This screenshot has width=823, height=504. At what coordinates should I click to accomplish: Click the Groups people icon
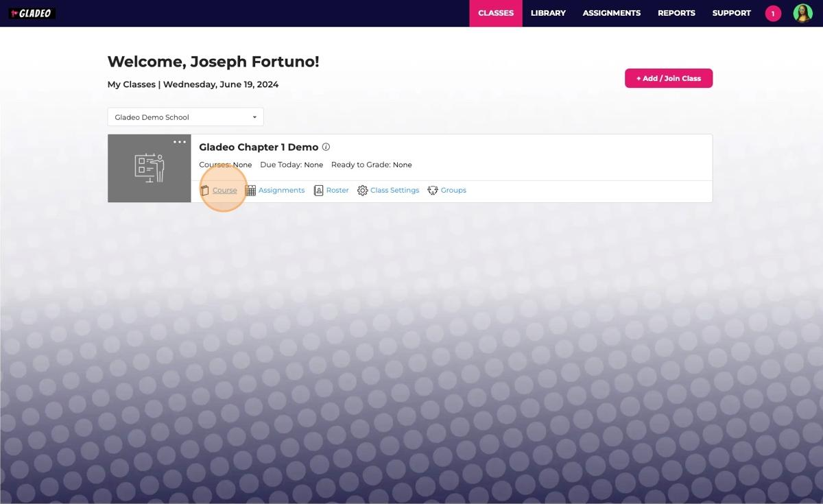tap(432, 190)
